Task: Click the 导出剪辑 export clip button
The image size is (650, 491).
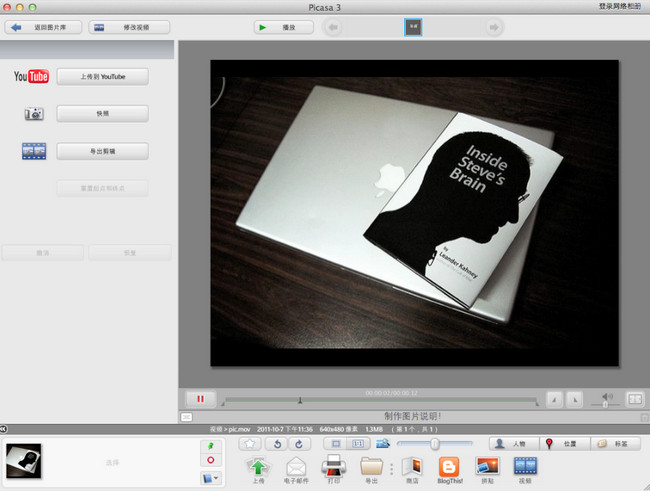Action: coord(102,151)
